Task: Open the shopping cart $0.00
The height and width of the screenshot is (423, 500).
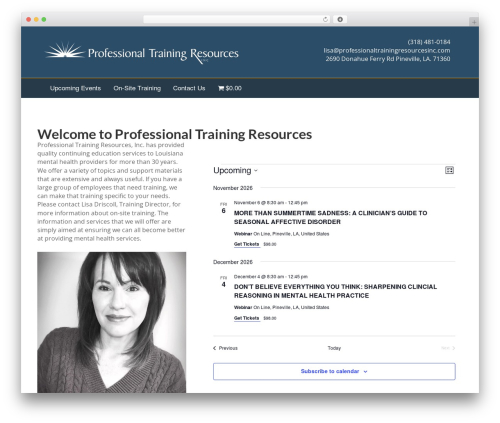Action: (x=230, y=88)
